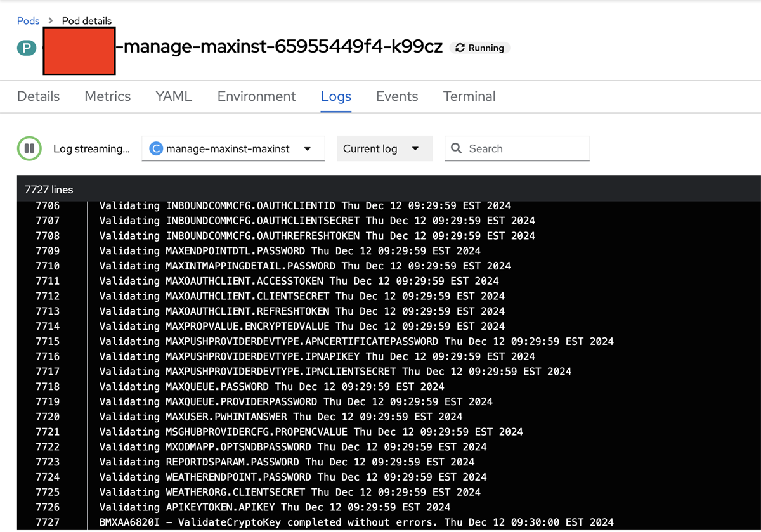Open the manage-maxinst-maxinst container dropdown

click(x=233, y=148)
